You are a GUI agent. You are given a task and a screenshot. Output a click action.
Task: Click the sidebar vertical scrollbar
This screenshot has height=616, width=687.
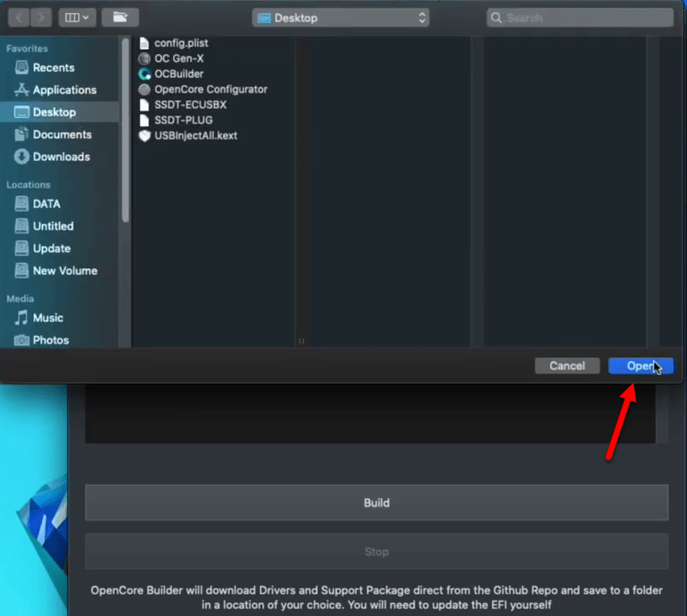point(125,129)
